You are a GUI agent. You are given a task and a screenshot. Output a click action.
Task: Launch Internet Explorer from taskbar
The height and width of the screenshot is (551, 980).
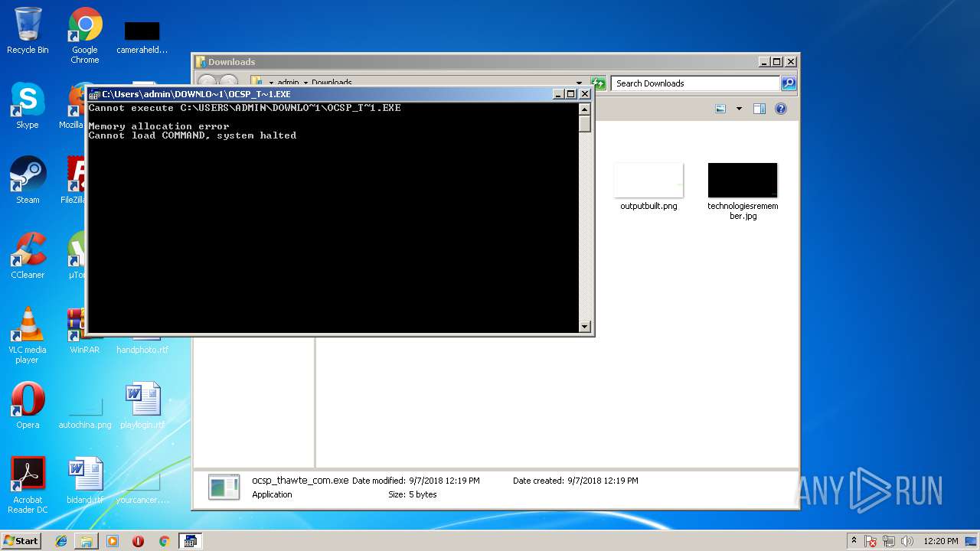click(x=61, y=541)
